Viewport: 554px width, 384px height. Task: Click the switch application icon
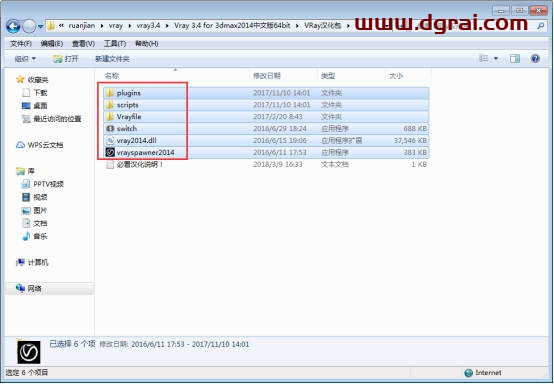pyautogui.click(x=110, y=129)
